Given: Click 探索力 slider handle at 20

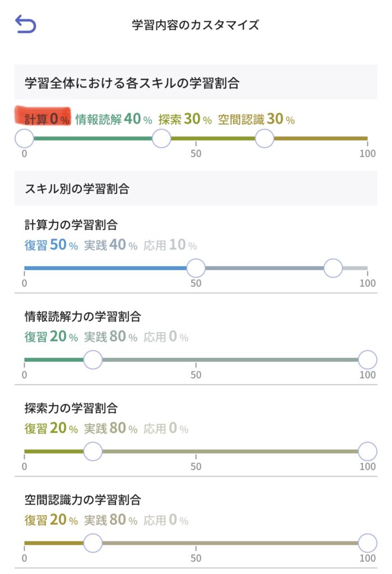Looking at the screenshot, I should coord(93,451).
